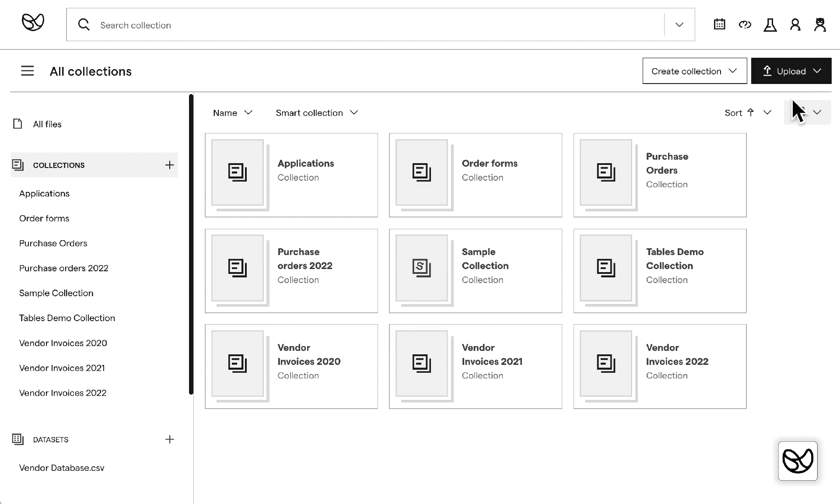Click the Vendor Invoices 2021 card title
The image size is (840, 504).
pos(492,354)
